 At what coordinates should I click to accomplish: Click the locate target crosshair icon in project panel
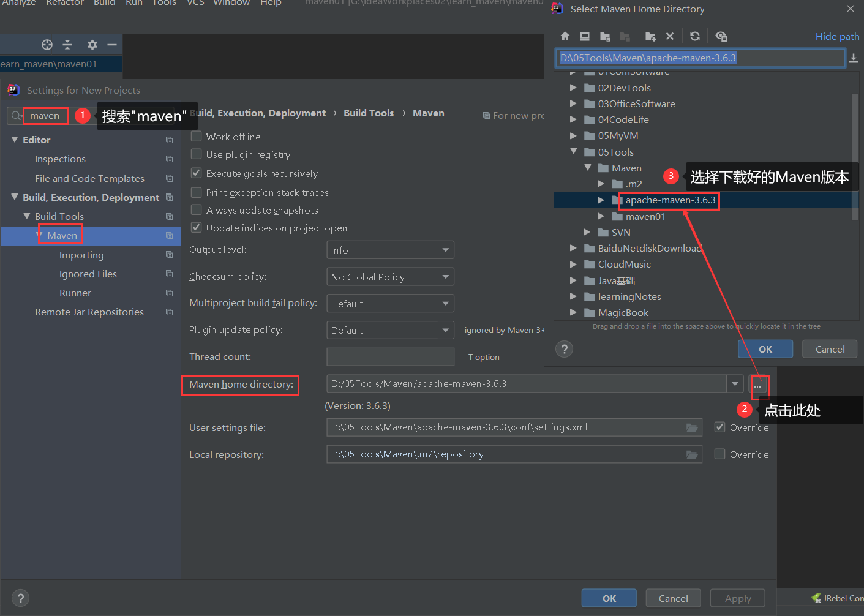[x=47, y=45]
